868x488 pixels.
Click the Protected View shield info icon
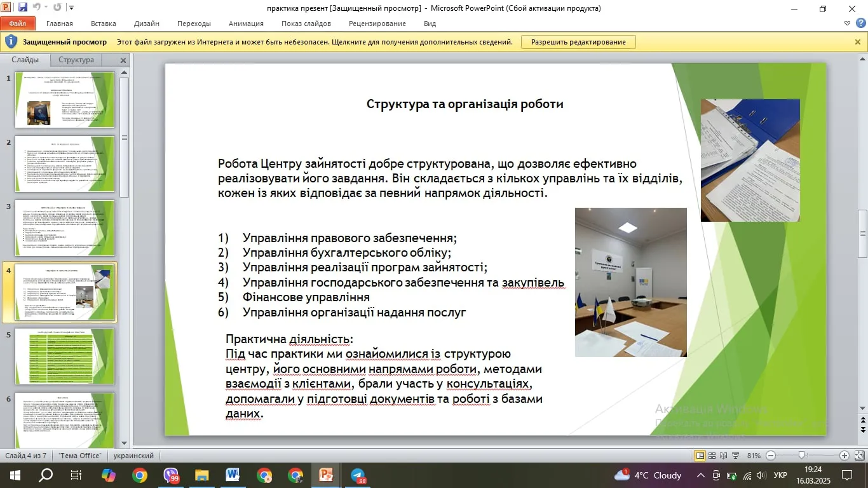click(11, 42)
